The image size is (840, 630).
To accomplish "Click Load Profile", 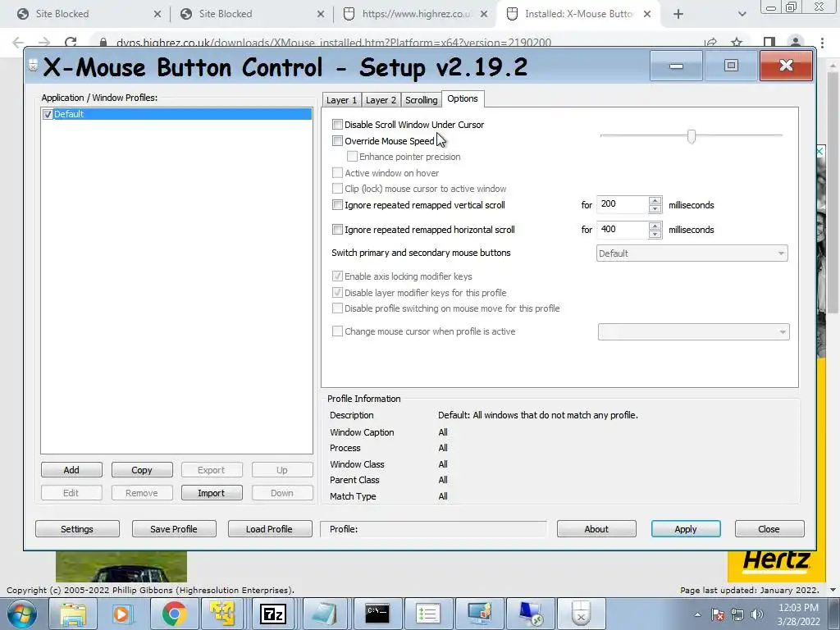I will coord(269,529).
